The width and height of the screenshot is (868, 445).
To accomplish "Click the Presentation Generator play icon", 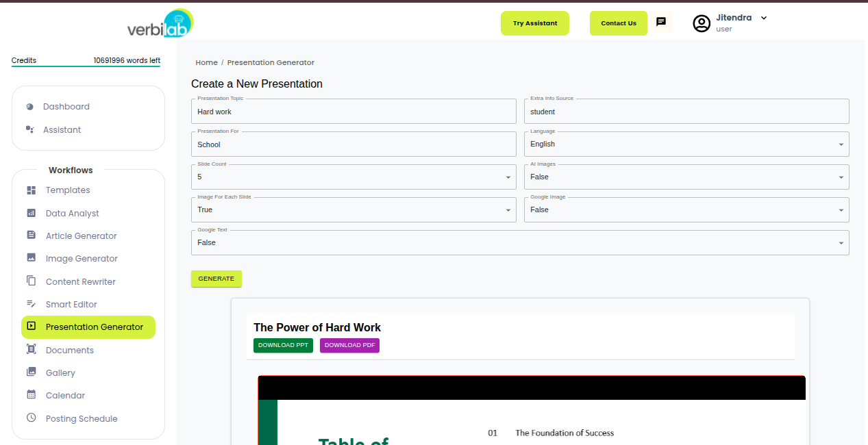I will (x=31, y=327).
